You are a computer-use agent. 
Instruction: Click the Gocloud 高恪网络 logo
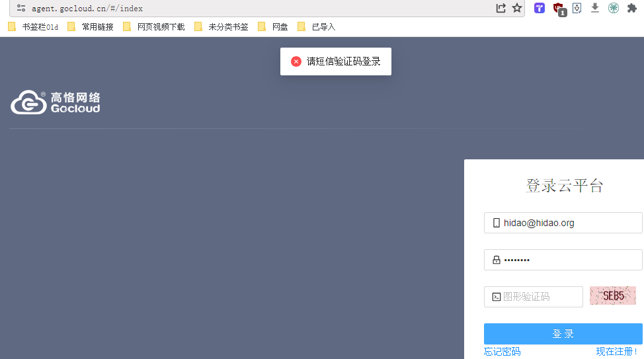[55, 102]
